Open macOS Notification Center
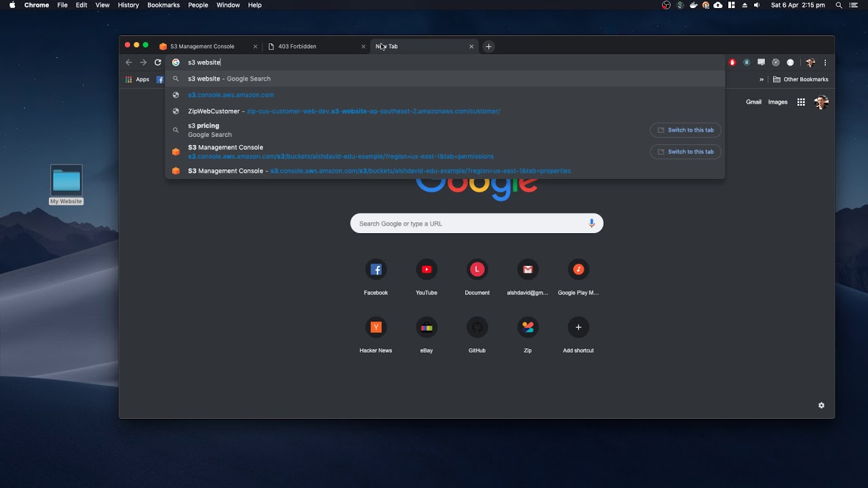The image size is (868, 488). click(855, 5)
